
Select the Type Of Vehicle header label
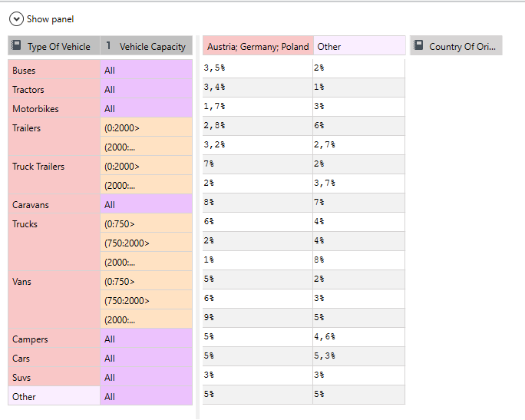pos(58,47)
